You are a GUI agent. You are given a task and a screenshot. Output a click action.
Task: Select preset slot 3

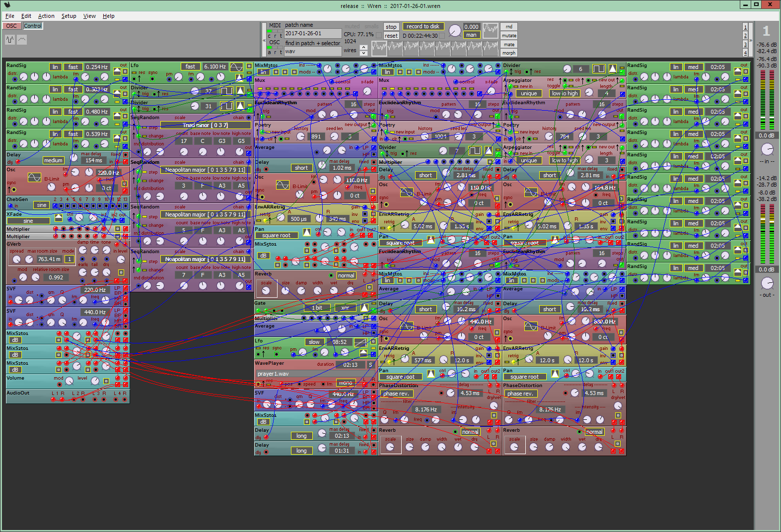click(x=745, y=44)
